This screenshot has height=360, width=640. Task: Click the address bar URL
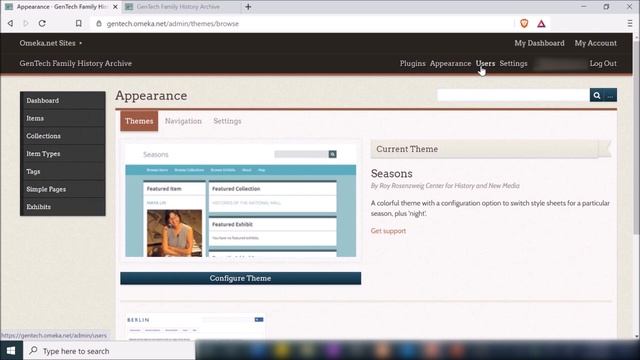173,24
